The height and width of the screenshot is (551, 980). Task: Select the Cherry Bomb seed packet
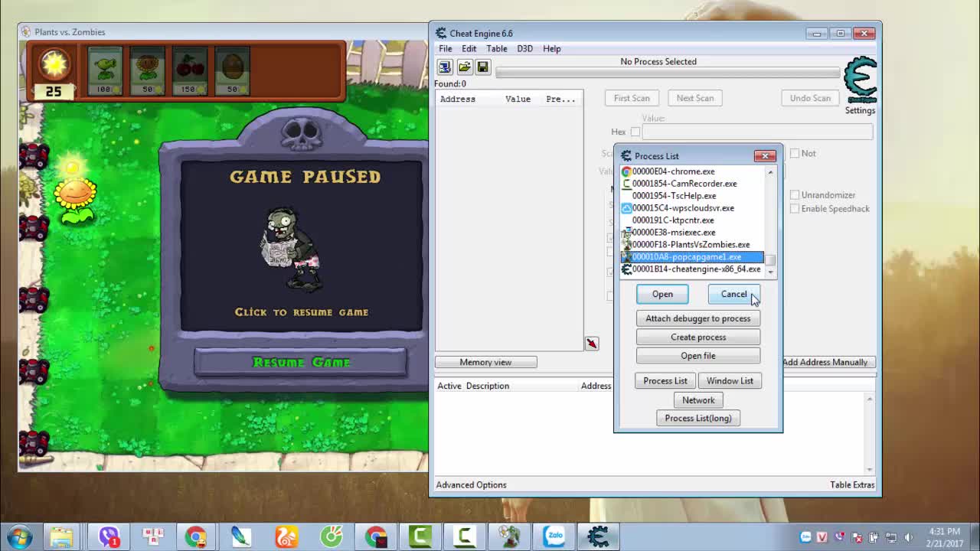click(190, 70)
